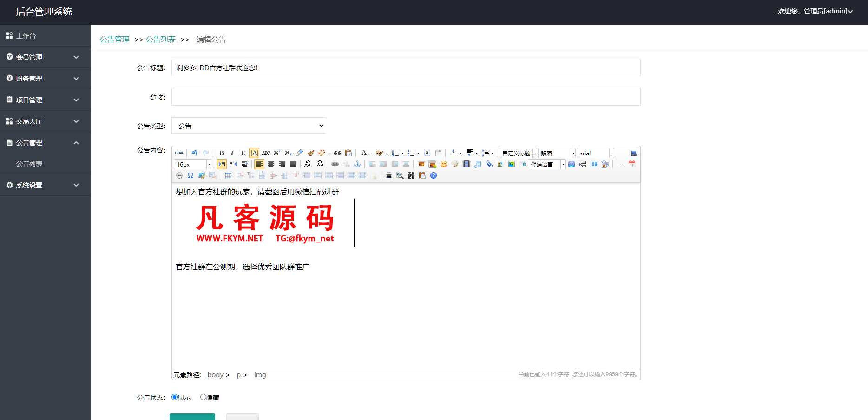
Task: Open search and replace in editor
Action: [411, 175]
